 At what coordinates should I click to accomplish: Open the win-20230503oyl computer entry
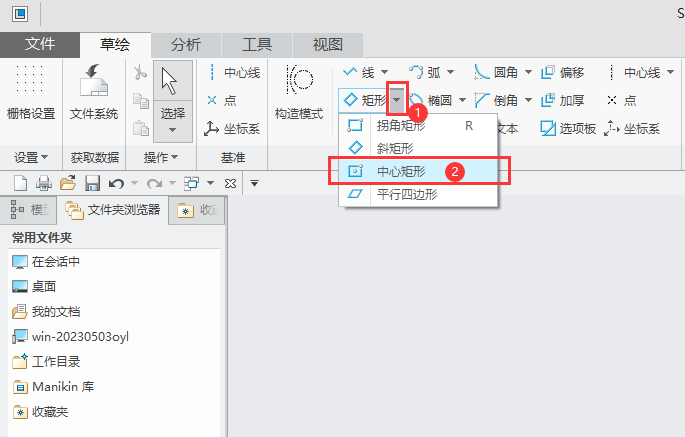70,336
